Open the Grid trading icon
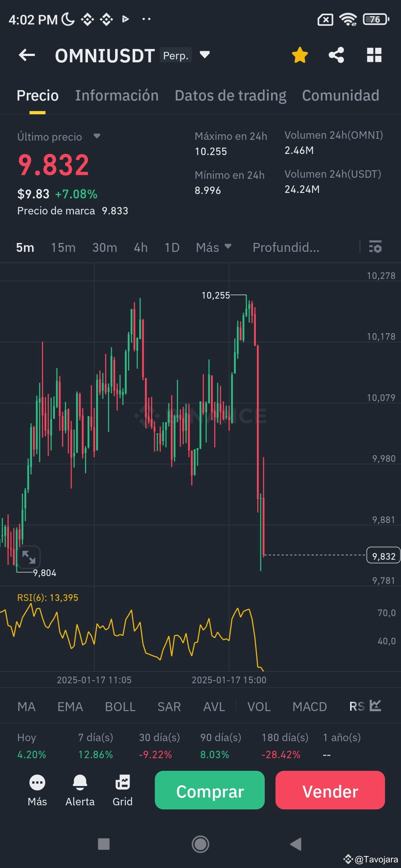Viewport: 401px width, 868px height. coord(123,790)
